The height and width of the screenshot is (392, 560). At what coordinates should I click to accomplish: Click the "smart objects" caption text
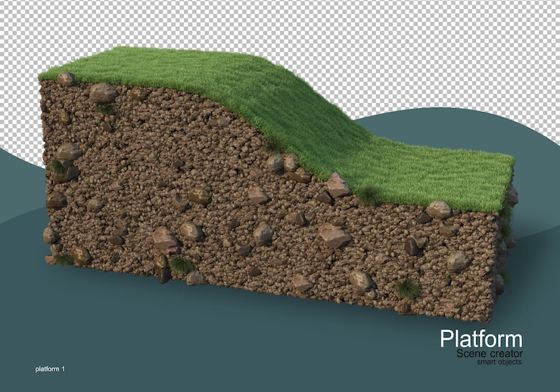coord(499,362)
